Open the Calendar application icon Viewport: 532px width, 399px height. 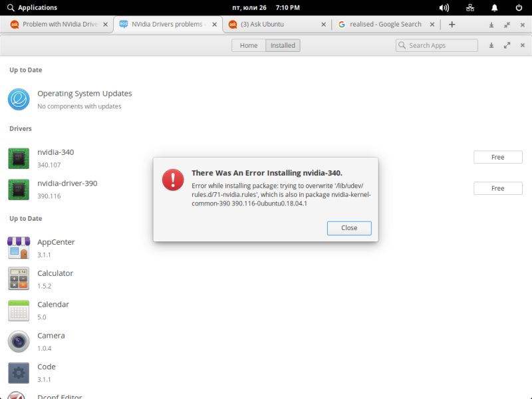18,311
